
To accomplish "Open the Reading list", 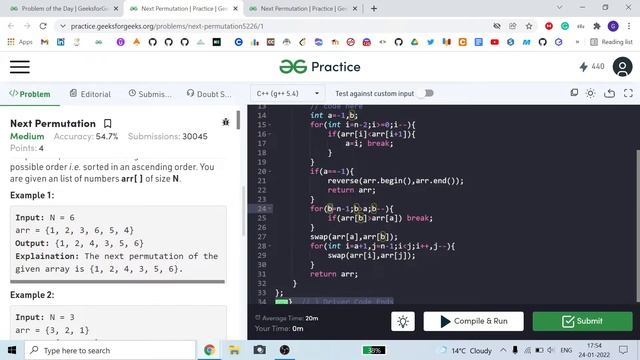I will 611,42.
